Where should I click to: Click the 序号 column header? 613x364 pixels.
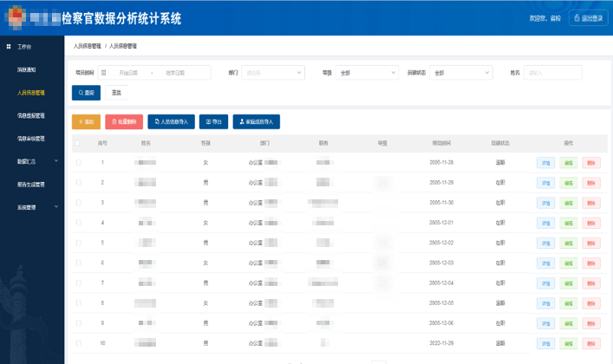[102, 143]
